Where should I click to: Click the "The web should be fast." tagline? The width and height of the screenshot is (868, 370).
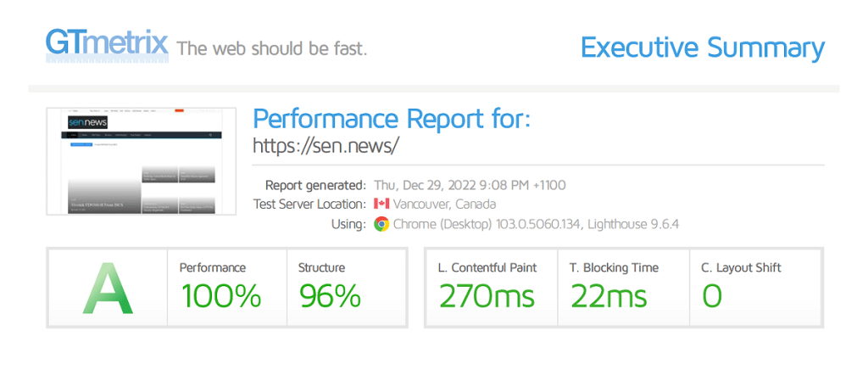tap(271, 48)
